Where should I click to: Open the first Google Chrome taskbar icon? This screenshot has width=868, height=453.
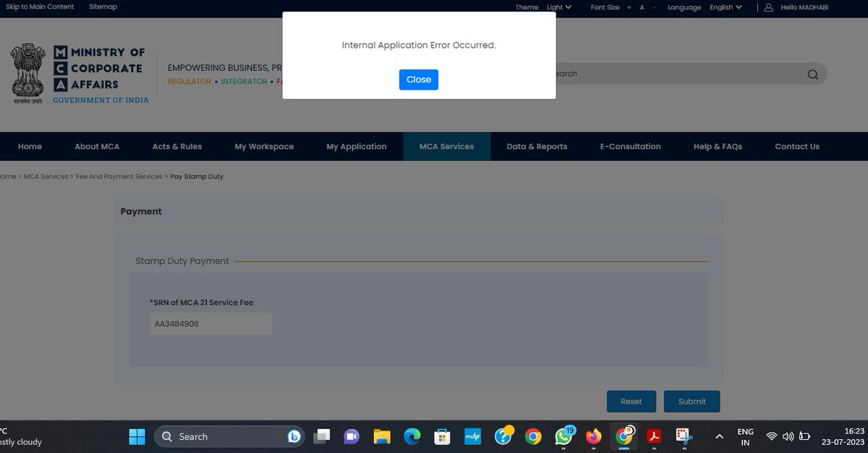(x=533, y=436)
